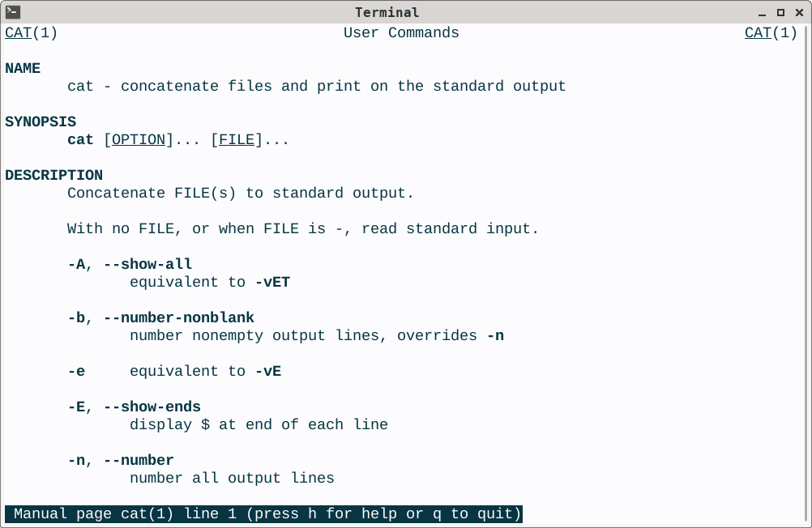Viewport: 812px width, 528px height.
Task: Click the 'Manual page cat(1) line 1' status line
Action: [263, 514]
